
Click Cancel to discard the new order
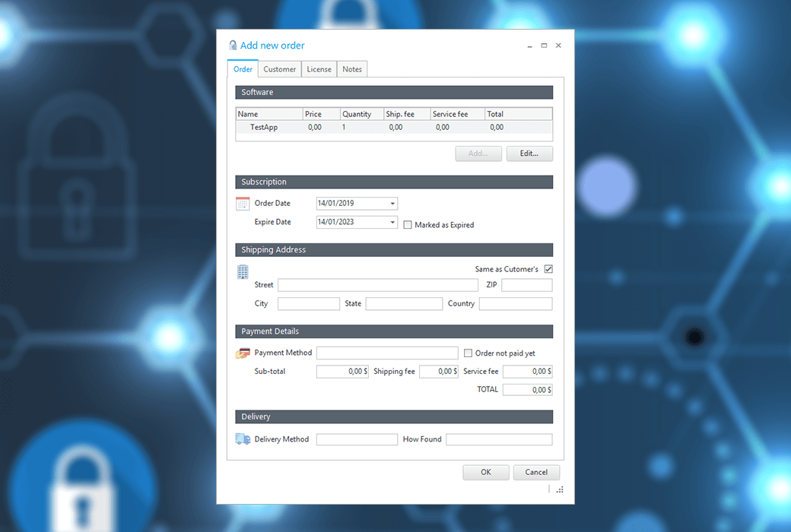pyautogui.click(x=536, y=472)
